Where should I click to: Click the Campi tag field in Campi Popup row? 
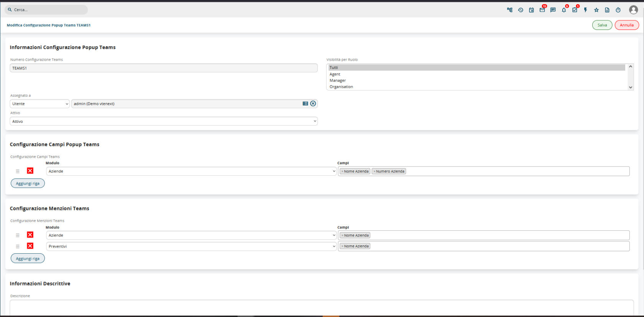coord(484,171)
